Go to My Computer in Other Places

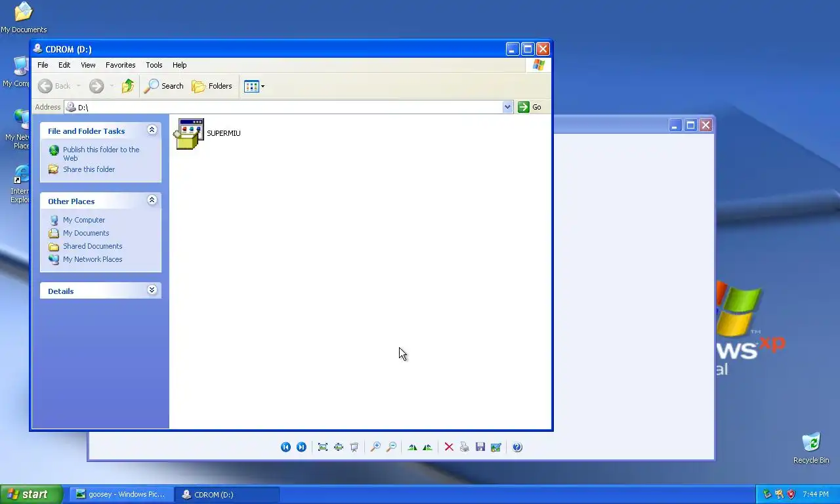[x=84, y=220]
